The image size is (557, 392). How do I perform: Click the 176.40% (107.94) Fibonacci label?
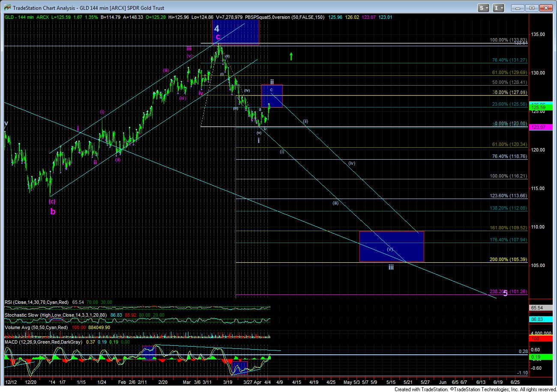coord(509,240)
